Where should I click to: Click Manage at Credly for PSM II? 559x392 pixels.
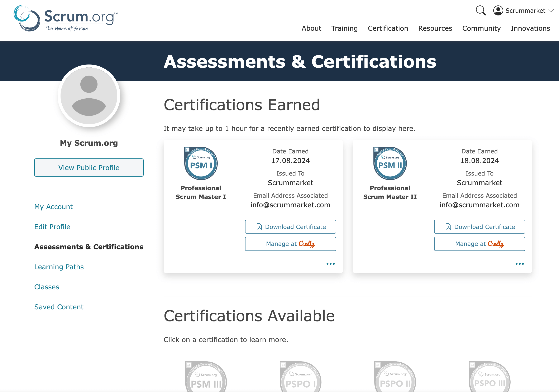point(479,244)
